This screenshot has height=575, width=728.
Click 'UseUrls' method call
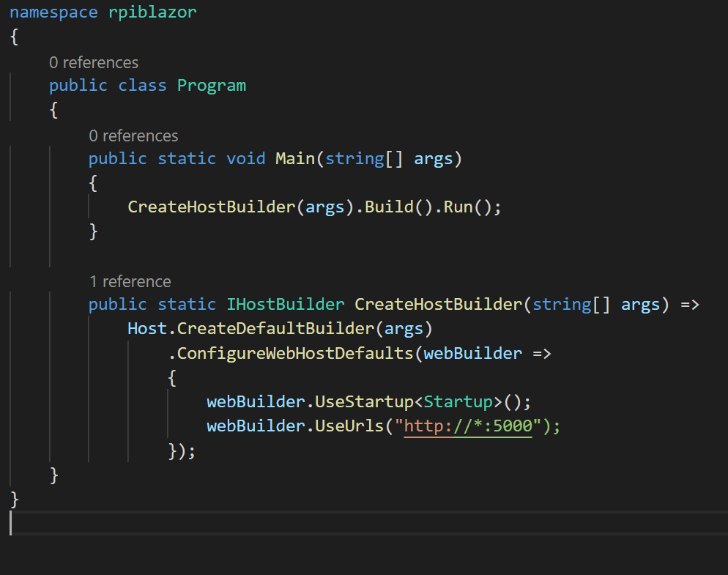coord(349,426)
